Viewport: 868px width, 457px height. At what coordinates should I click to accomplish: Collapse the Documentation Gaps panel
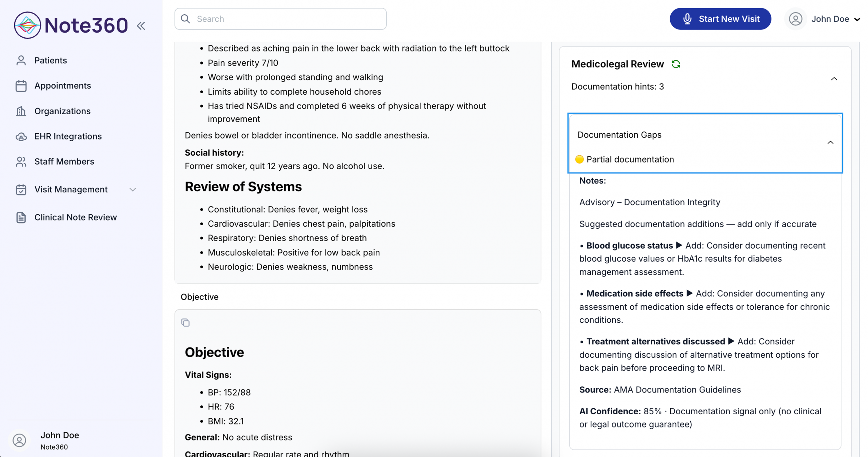pos(831,142)
